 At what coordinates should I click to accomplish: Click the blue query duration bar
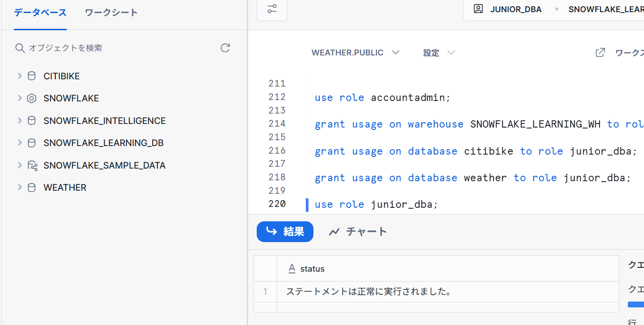[x=636, y=305]
